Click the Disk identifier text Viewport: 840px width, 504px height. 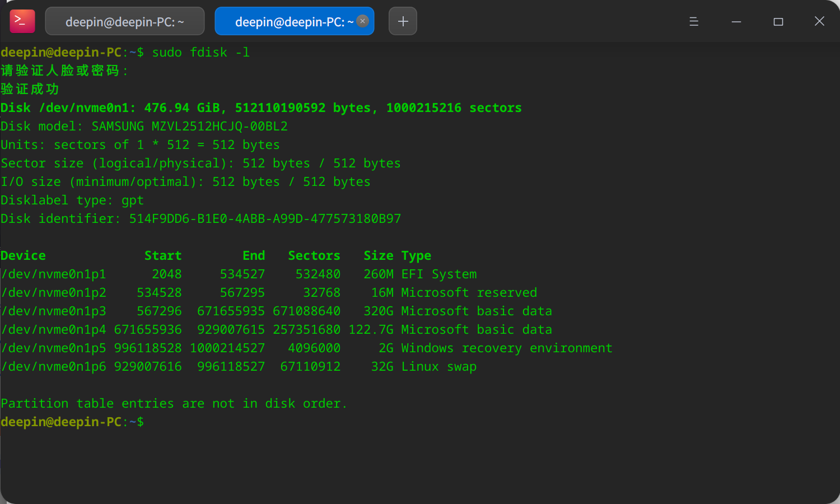pos(200,218)
